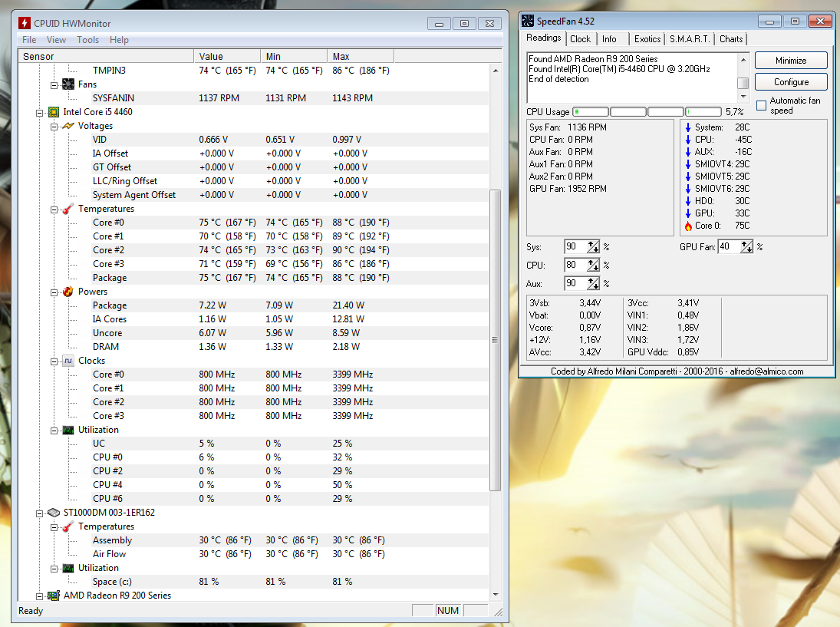Viewport: 840px width, 627px height.
Task: Click the Value column header
Action: pyautogui.click(x=227, y=56)
